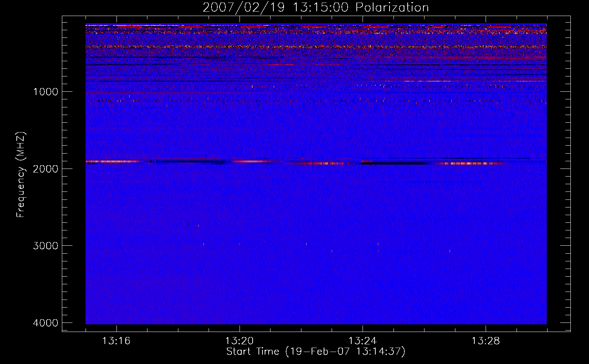Click the 13:24 time tick label
This screenshot has width=589, height=364.
click(x=363, y=341)
